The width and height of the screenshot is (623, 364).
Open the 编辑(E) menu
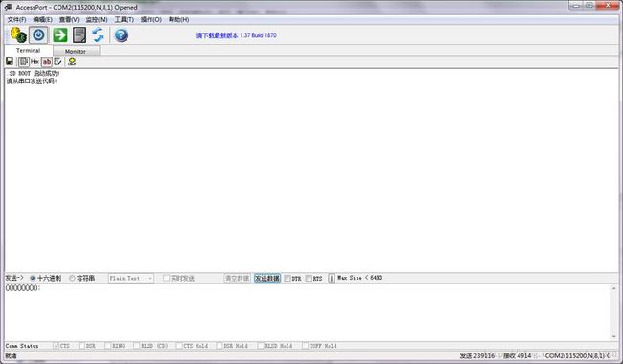(42, 19)
